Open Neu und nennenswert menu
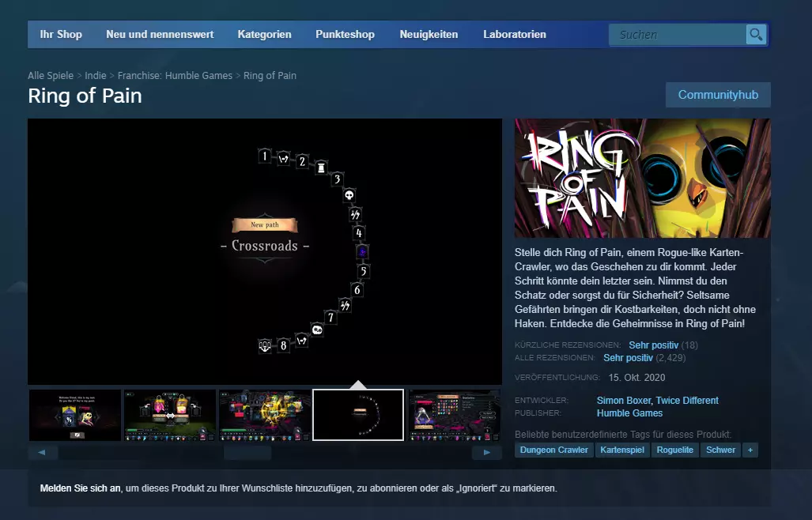Screen dimensions: 812x520 [160, 35]
